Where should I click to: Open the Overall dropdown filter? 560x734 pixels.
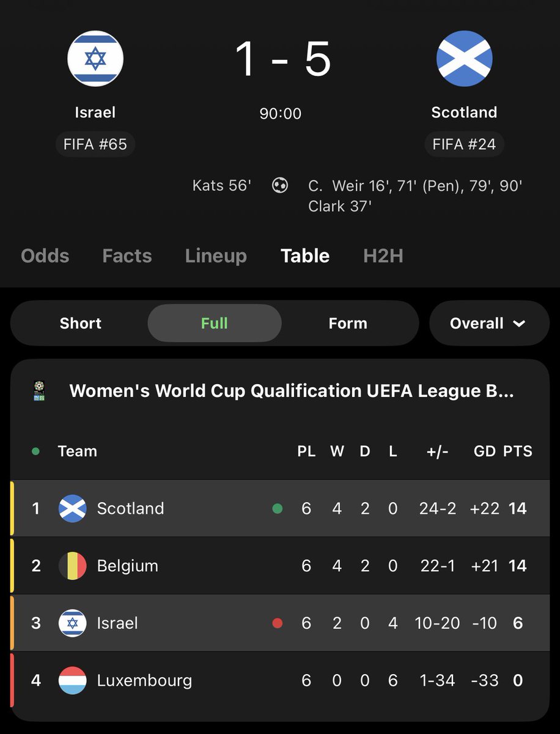pyautogui.click(x=489, y=323)
